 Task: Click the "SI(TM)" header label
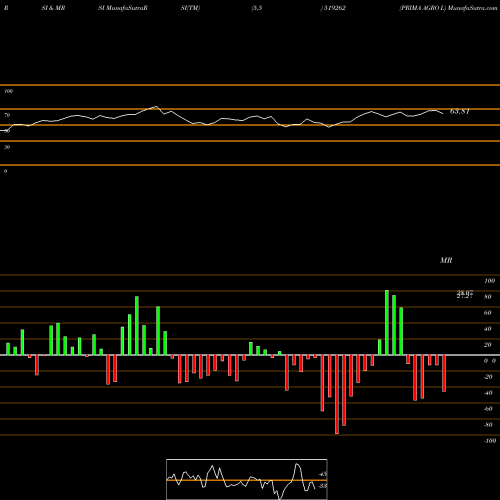(x=190, y=8)
